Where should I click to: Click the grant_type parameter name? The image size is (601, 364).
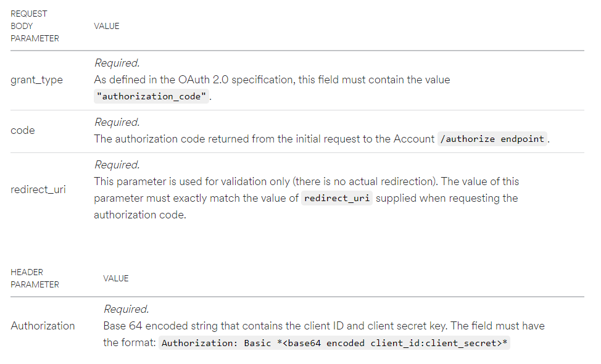tap(36, 80)
